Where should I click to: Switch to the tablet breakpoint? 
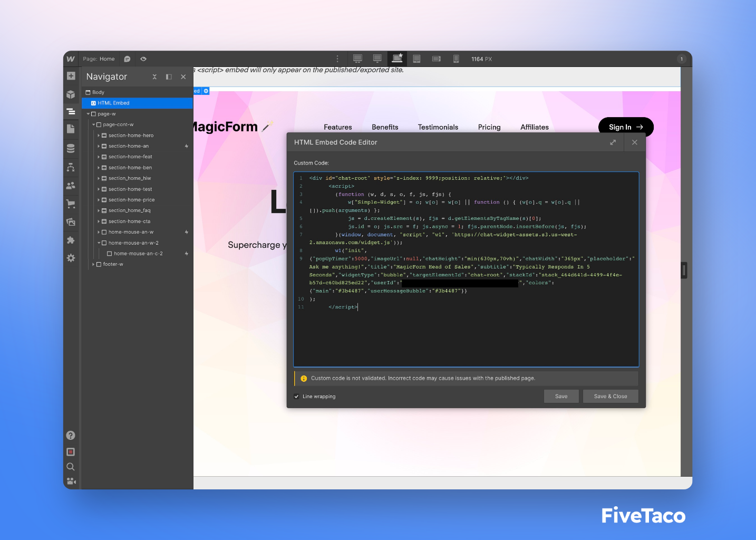tap(416, 59)
